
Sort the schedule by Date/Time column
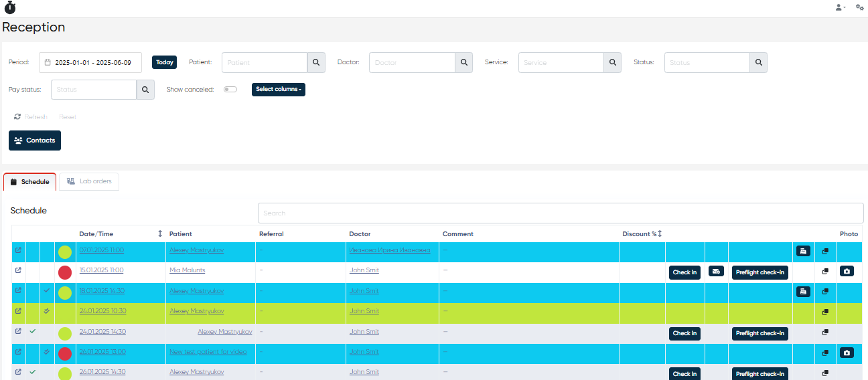[160, 234]
